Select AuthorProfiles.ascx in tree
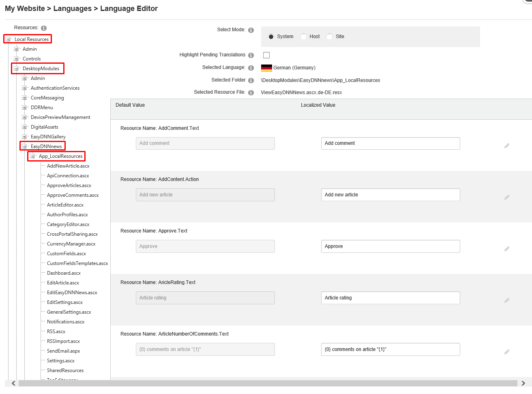The width and height of the screenshot is (532, 394). click(x=67, y=215)
